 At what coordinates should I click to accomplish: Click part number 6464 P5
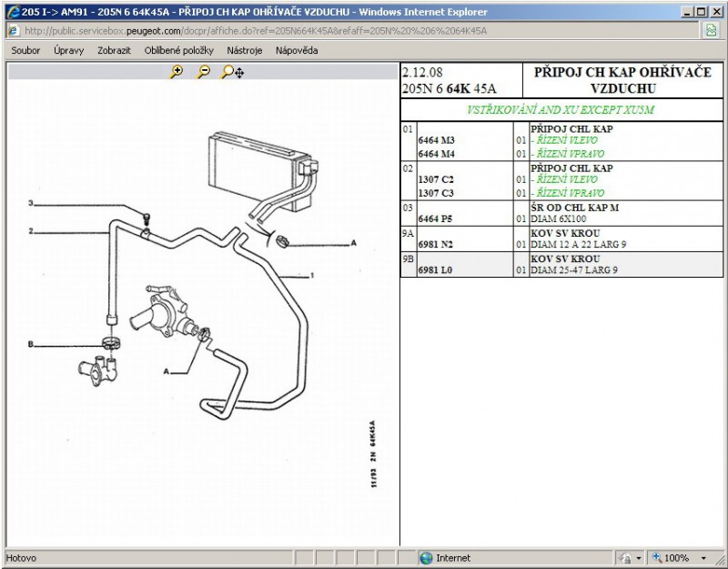pyautogui.click(x=435, y=219)
